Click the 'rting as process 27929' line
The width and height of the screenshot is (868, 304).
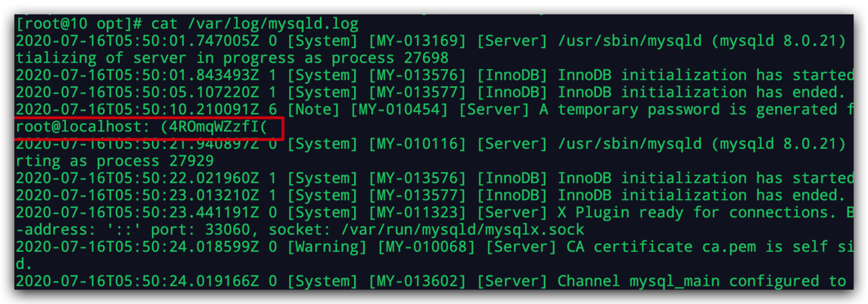click(115, 161)
